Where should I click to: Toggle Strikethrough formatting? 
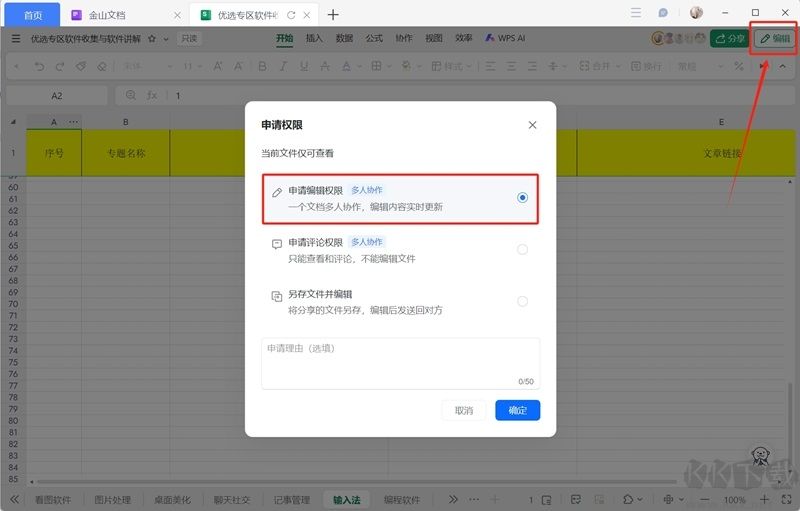pyautogui.click(x=324, y=66)
